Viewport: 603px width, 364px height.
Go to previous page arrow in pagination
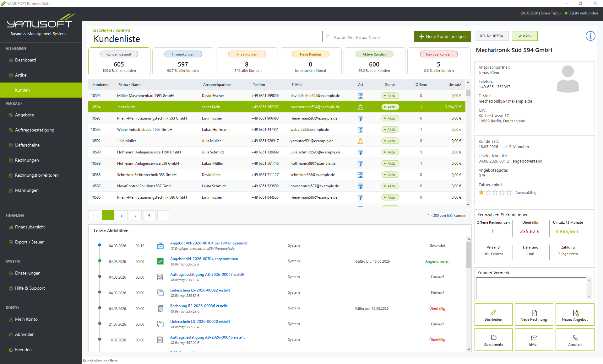click(94, 215)
